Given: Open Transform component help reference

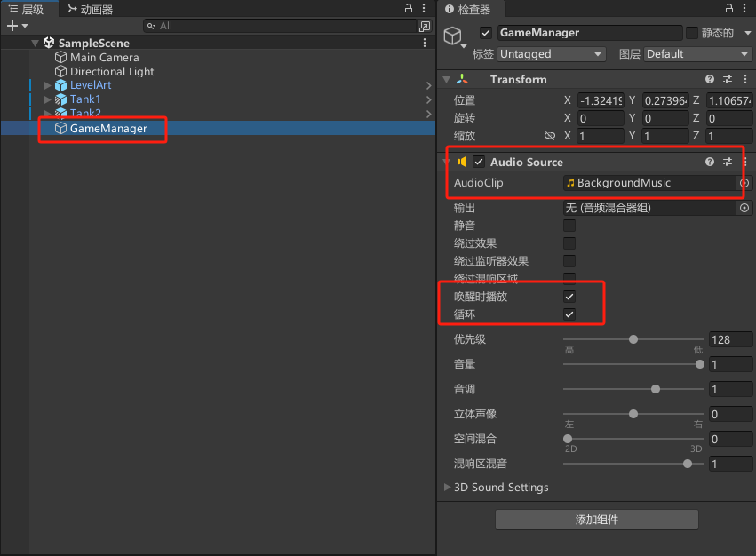Looking at the screenshot, I should [710, 79].
